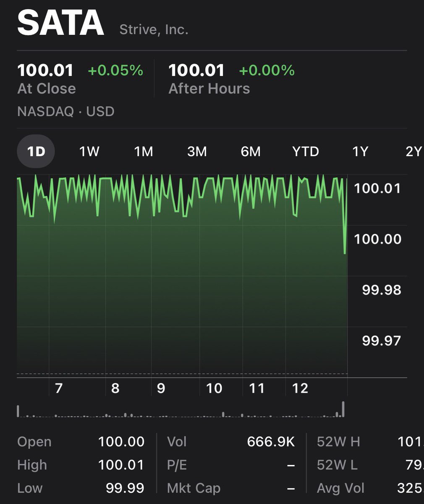Screen dimensions: 424x504
Task: Tap the 11 hour axis label
Action: [x=256, y=388]
